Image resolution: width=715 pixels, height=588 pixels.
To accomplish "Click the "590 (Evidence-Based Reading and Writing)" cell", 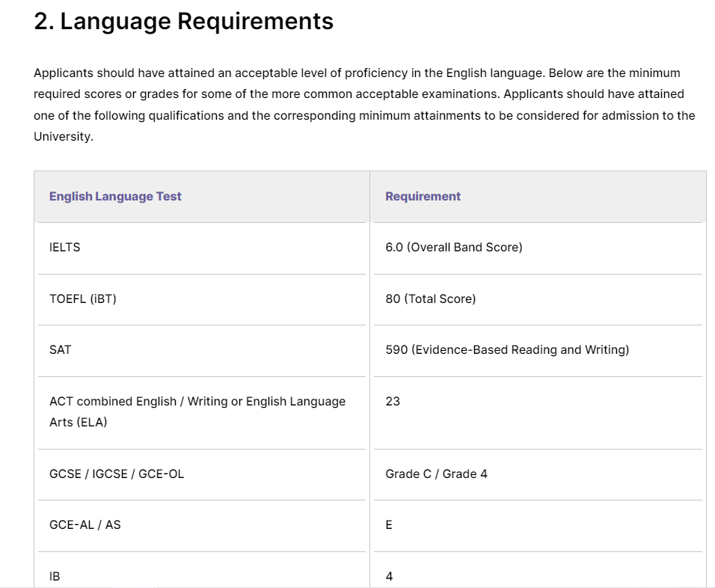I will pyautogui.click(x=506, y=349).
